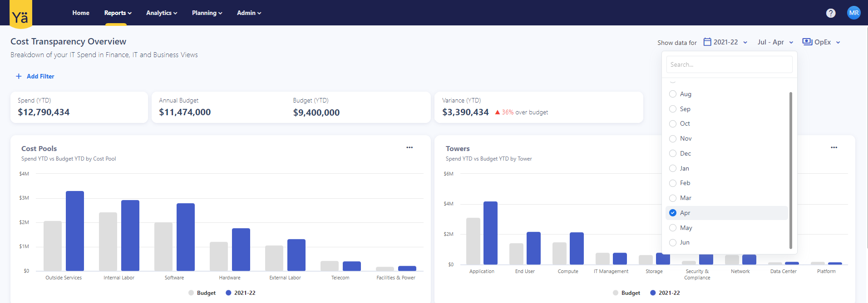Screen dimensions: 868x303
Task: Click the plus icon for Add Filter
Action: click(19, 76)
